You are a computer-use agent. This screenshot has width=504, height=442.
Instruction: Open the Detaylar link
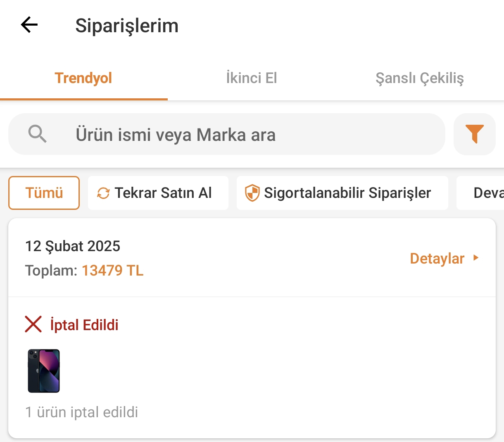[x=437, y=259]
